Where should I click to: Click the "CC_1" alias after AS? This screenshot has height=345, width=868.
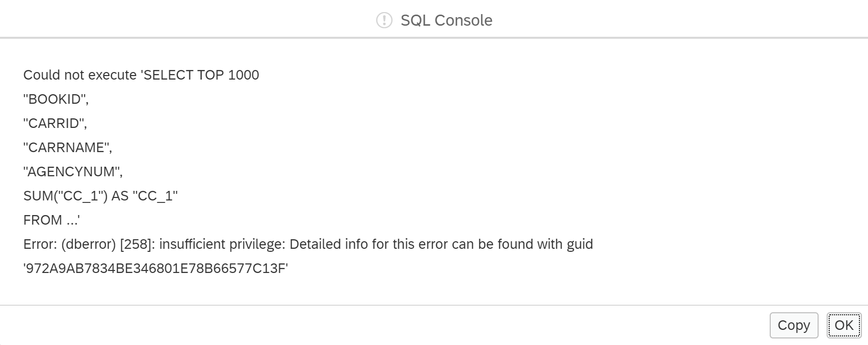coord(155,196)
